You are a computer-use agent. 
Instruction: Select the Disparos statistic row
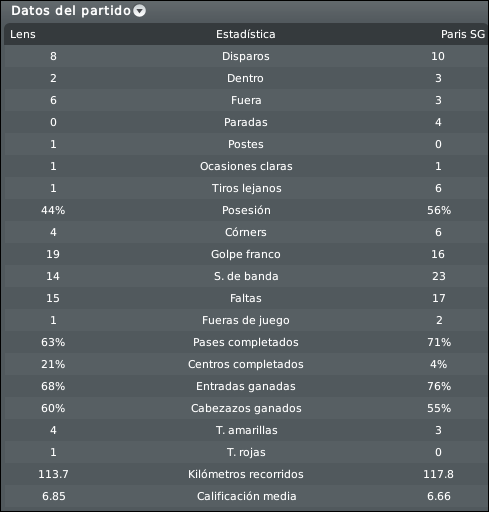246,56
